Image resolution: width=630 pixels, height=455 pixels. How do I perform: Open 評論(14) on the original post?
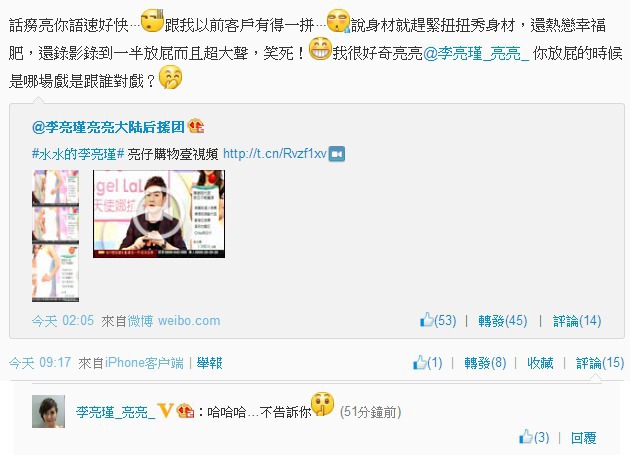(x=577, y=321)
